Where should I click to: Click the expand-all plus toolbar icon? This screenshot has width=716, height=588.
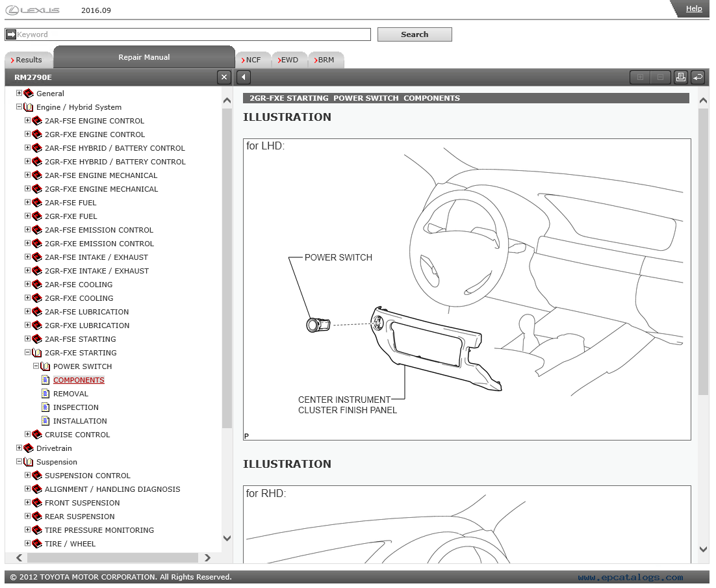(640, 77)
